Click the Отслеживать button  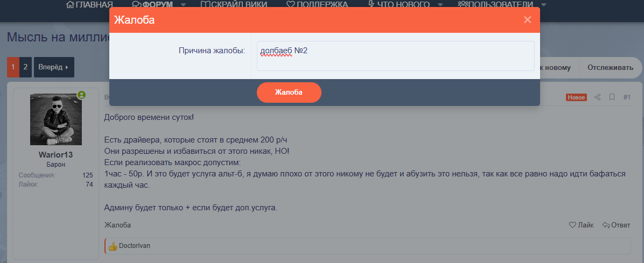point(610,67)
